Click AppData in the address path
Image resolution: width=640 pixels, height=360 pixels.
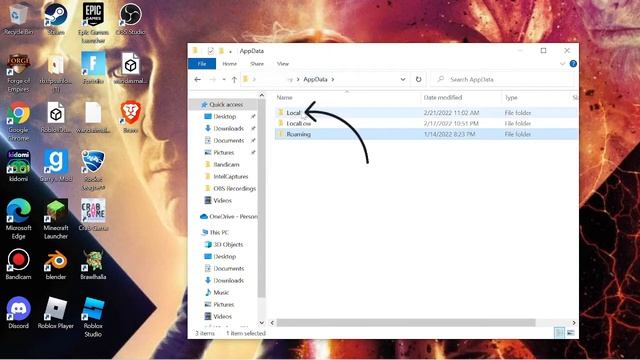click(x=315, y=79)
